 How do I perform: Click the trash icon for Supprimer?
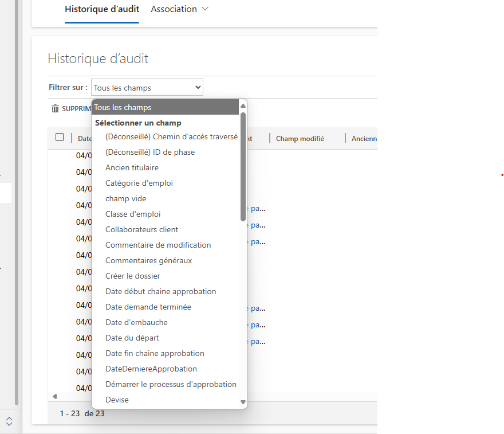click(x=56, y=108)
